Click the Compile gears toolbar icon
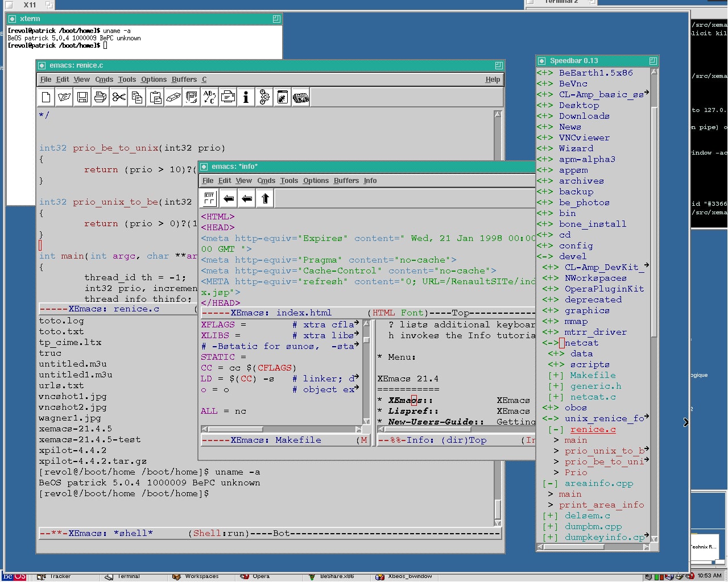Viewport: 728px width, 582px height. click(264, 97)
